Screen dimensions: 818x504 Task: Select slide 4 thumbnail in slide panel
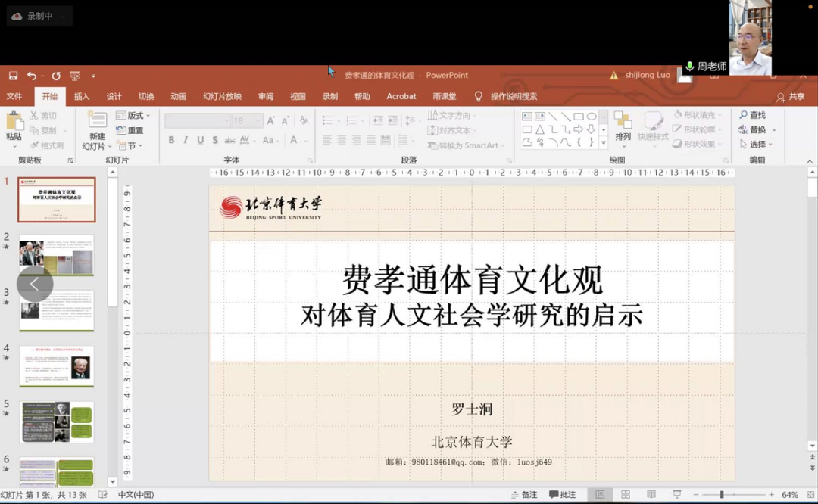click(x=57, y=366)
